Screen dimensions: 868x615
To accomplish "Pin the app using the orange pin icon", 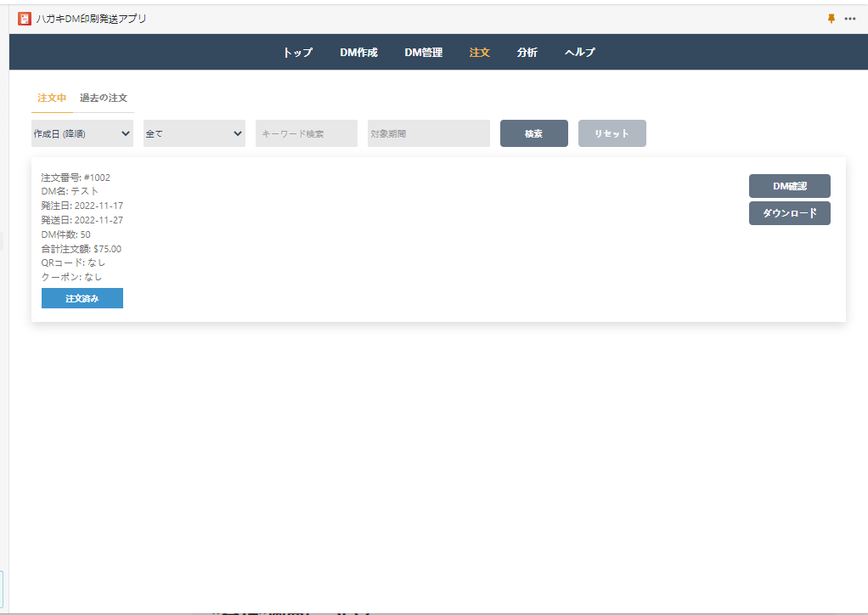I will (x=831, y=19).
